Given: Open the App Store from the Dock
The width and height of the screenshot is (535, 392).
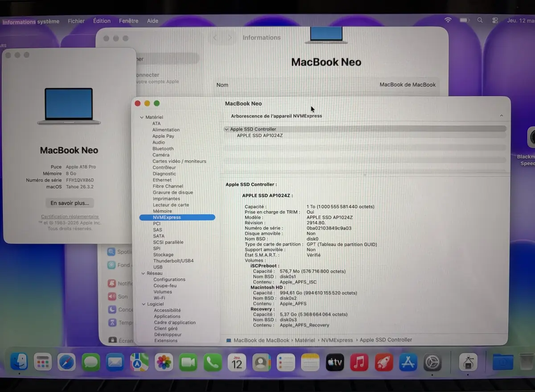Looking at the screenshot, I should point(407,362).
